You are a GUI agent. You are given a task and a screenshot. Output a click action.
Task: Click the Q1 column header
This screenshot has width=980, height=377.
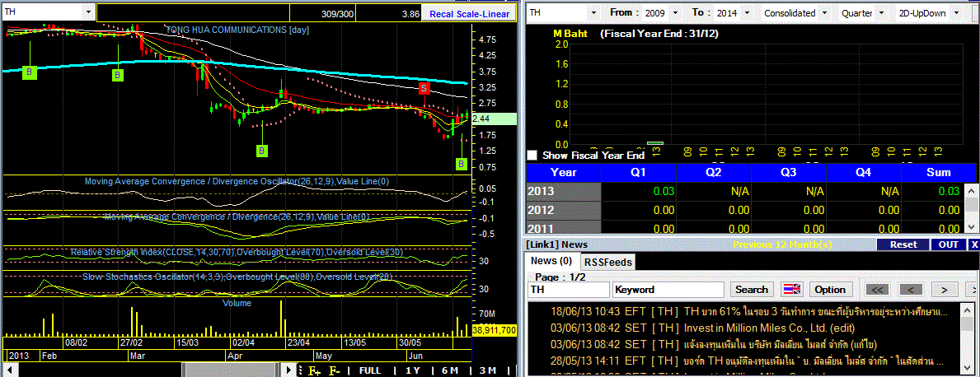click(639, 172)
